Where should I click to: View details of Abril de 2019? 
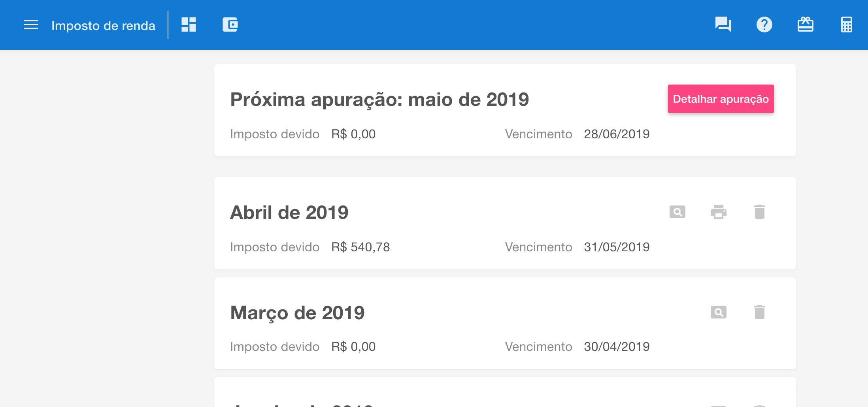pos(677,212)
